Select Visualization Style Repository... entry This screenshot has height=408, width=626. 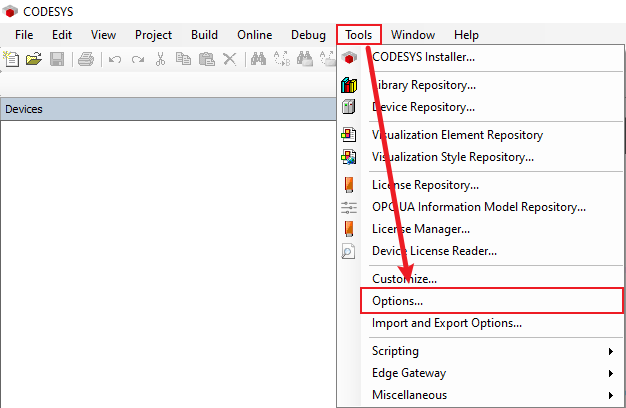480,157
